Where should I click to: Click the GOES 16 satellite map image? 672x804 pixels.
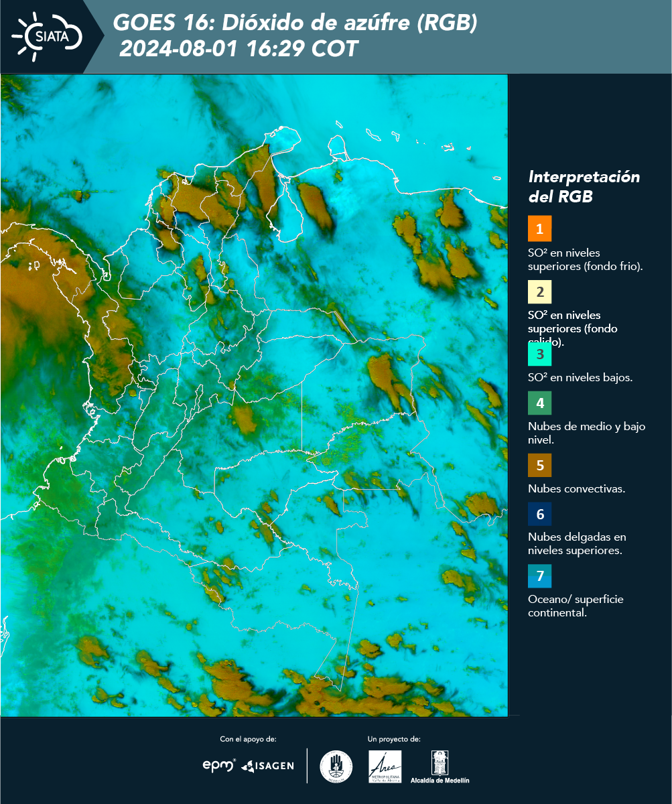coord(255,395)
